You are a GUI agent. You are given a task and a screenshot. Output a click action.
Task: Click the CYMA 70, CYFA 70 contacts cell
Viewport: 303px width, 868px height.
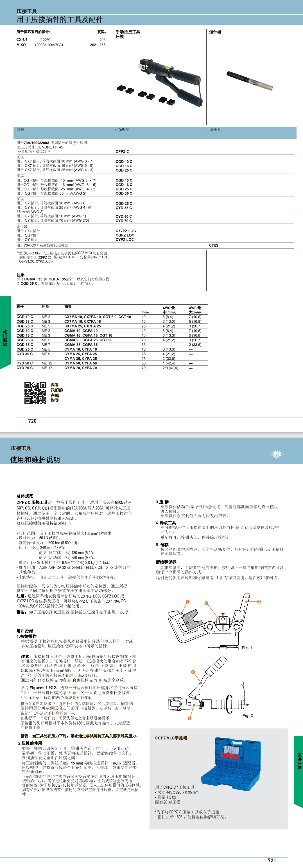80,368
